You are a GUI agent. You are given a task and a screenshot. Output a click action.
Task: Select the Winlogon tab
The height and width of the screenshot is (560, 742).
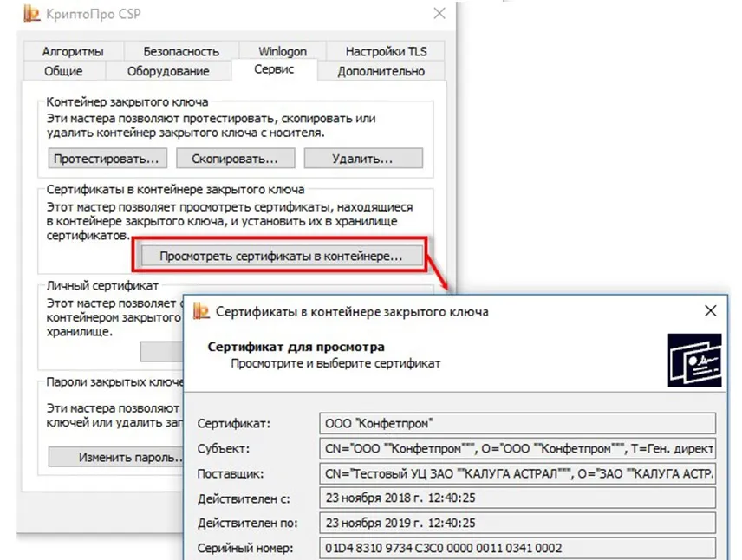(282, 51)
